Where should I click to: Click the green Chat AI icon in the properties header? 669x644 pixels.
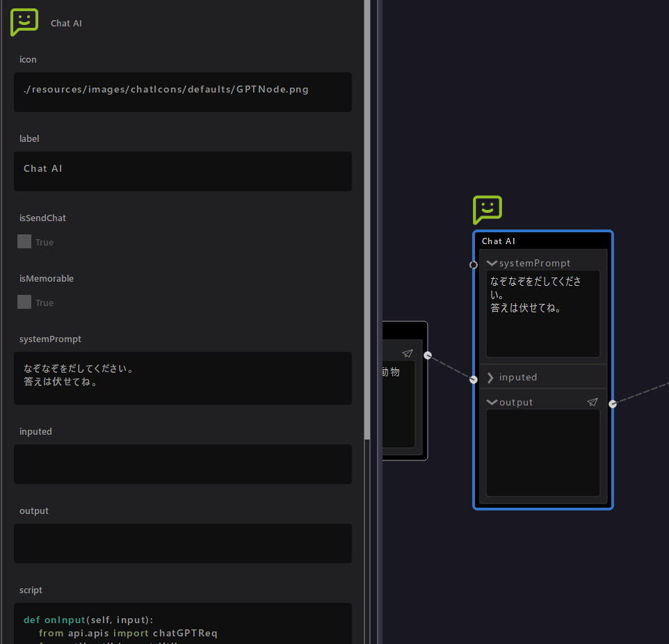[24, 22]
